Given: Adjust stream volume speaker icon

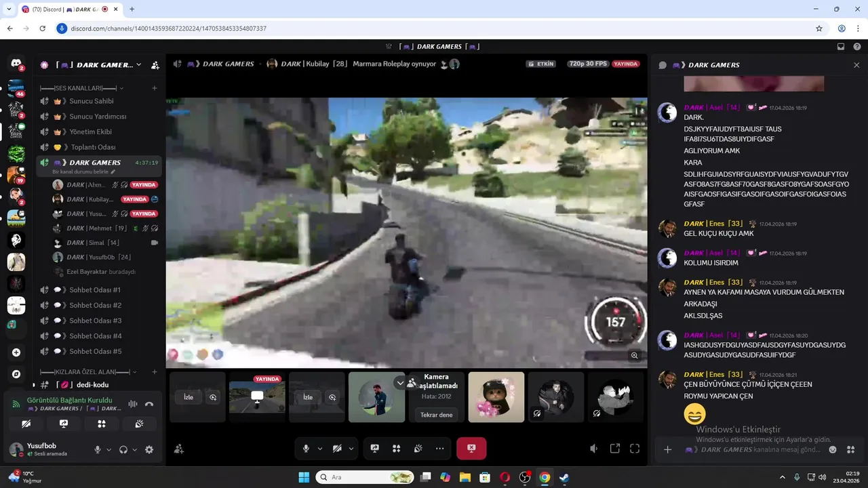Looking at the screenshot, I should click(x=594, y=449).
